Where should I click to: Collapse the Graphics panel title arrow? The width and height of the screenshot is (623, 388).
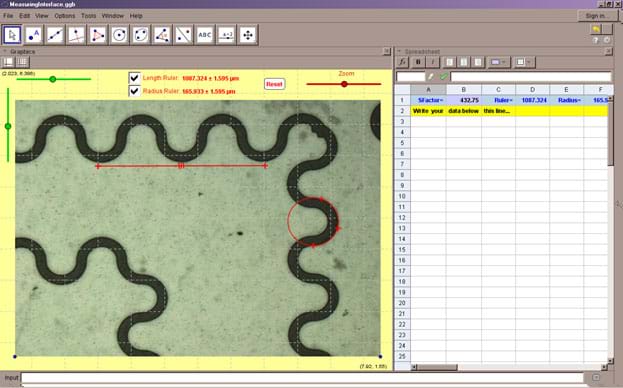[x=5, y=52]
